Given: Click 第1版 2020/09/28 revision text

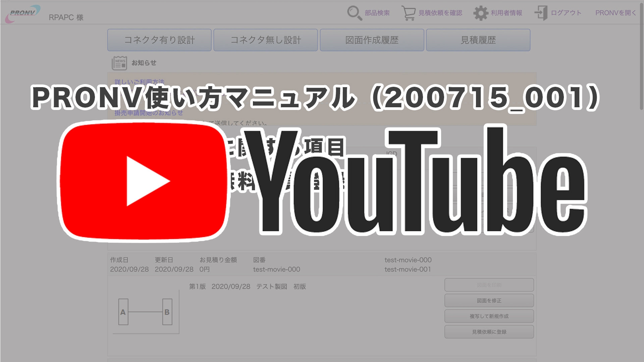Looking at the screenshot, I should point(220,286).
